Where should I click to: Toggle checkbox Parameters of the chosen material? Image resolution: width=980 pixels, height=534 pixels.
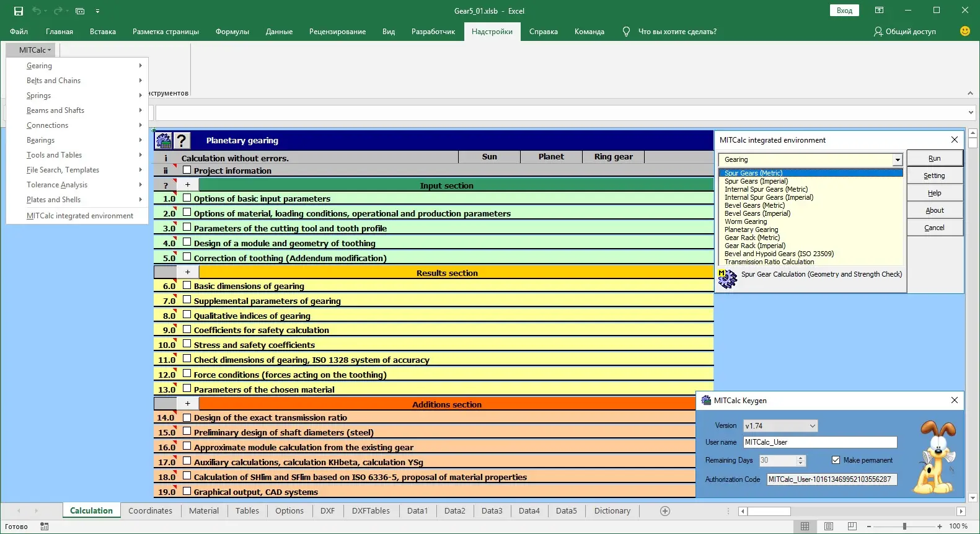187,389
